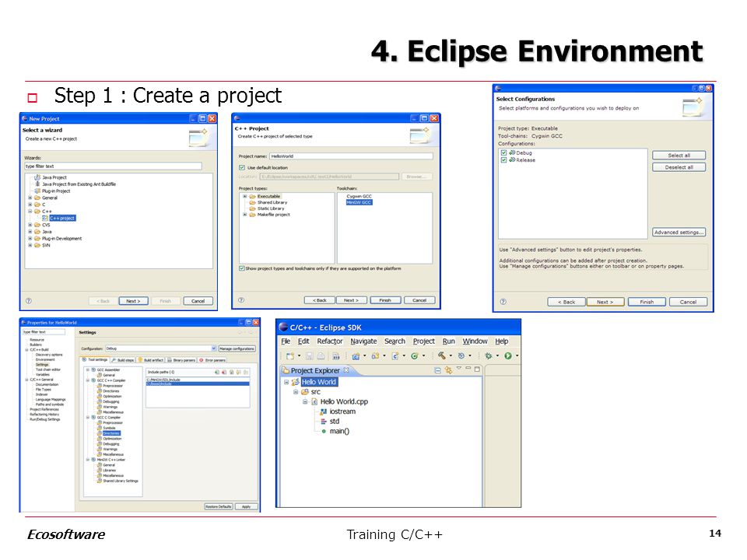The height and width of the screenshot is (560, 747).
Task: Select main() in the Project Explorer
Action: (339, 431)
